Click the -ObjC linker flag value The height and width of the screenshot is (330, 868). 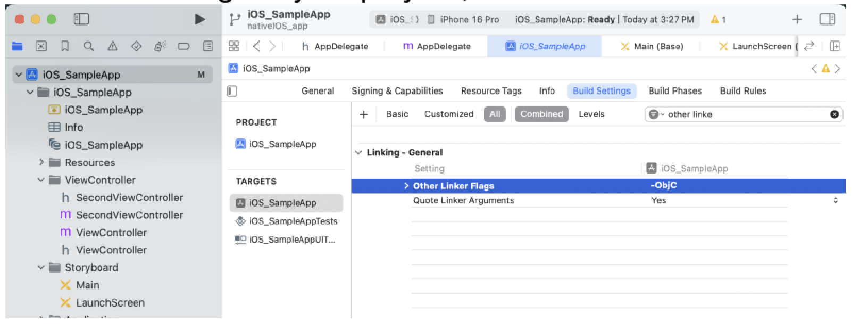point(664,186)
